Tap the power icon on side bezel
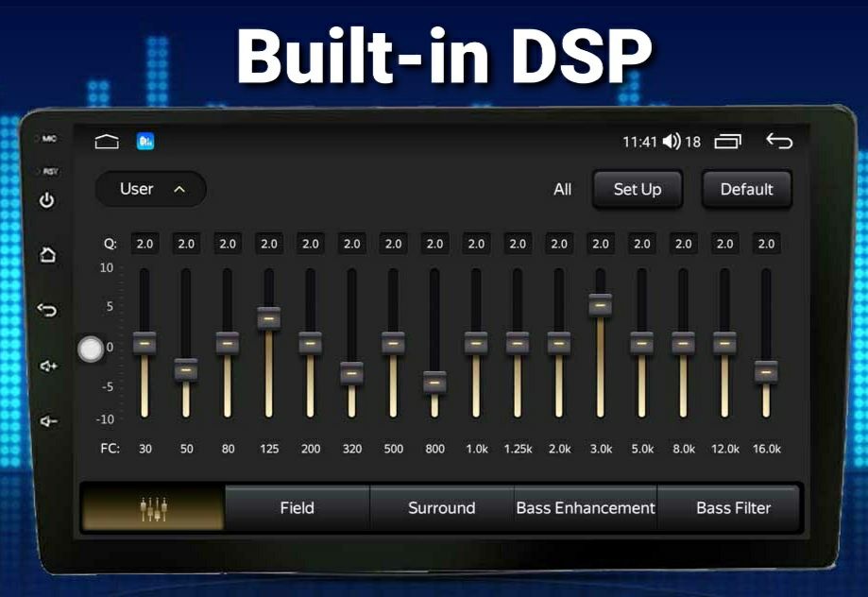Image resolution: width=868 pixels, height=597 pixels. point(47,200)
